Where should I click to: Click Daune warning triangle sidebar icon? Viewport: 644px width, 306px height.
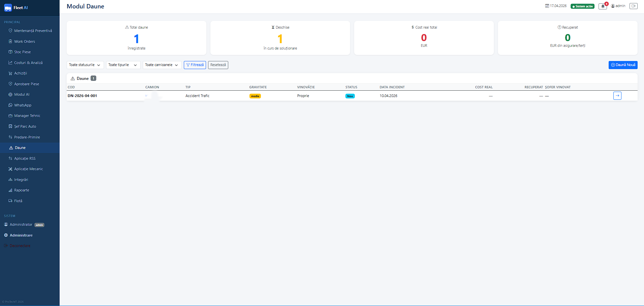click(11, 148)
